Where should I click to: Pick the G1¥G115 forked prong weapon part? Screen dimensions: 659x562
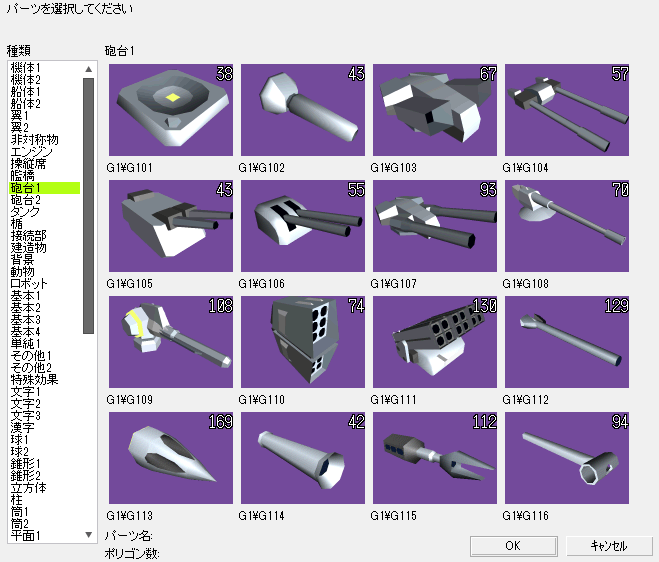click(x=435, y=458)
